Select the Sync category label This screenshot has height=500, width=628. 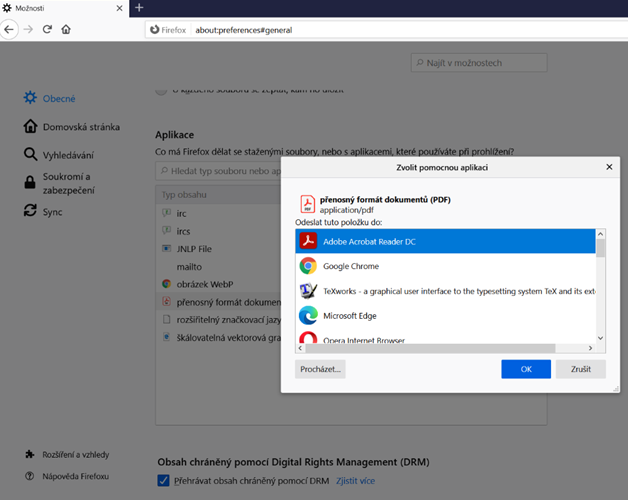tap(52, 212)
